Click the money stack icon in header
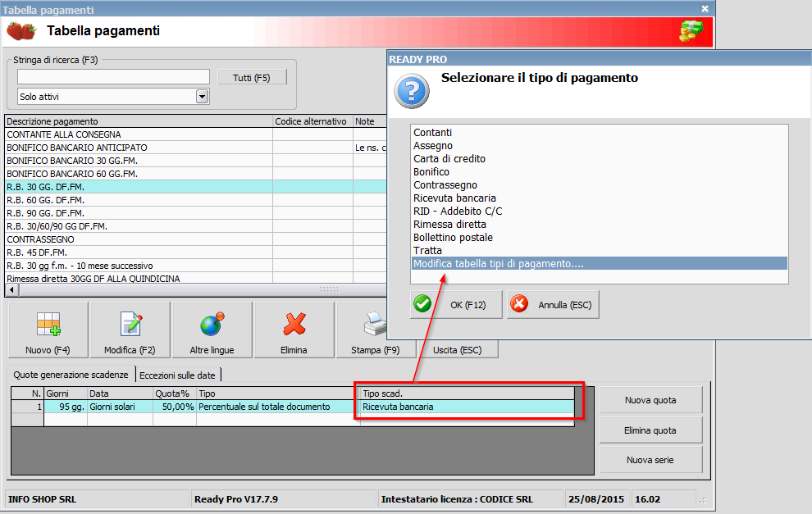Screen dimensions: 812x514 [x=692, y=31]
